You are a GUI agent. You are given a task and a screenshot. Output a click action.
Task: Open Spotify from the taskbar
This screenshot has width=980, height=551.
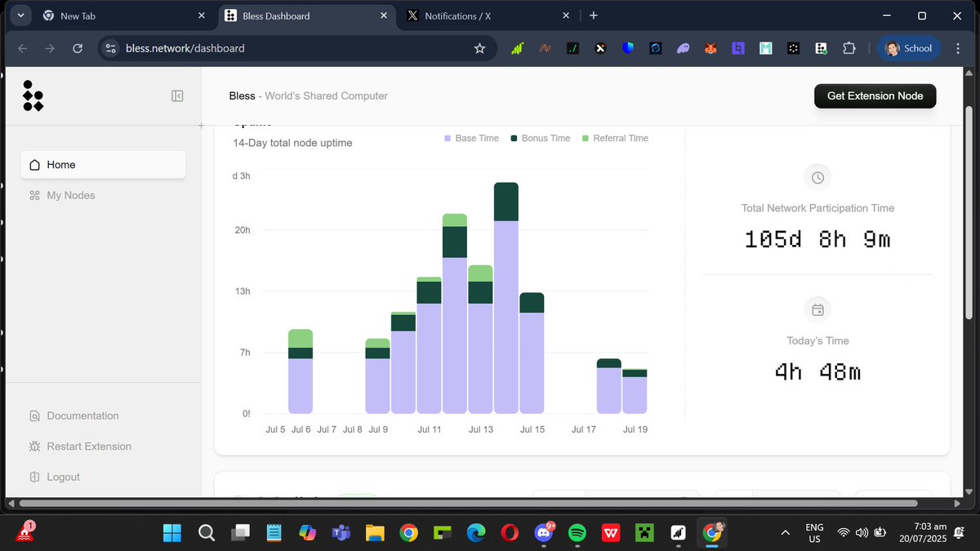(577, 533)
